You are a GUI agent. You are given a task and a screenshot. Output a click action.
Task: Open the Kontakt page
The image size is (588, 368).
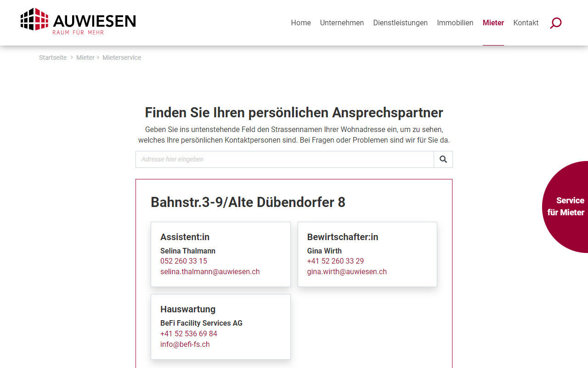[526, 23]
